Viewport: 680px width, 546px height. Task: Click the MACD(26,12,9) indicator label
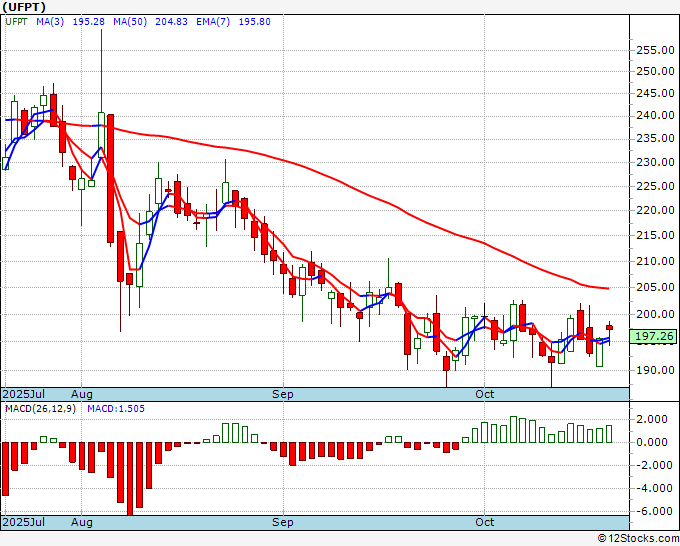click(40, 409)
